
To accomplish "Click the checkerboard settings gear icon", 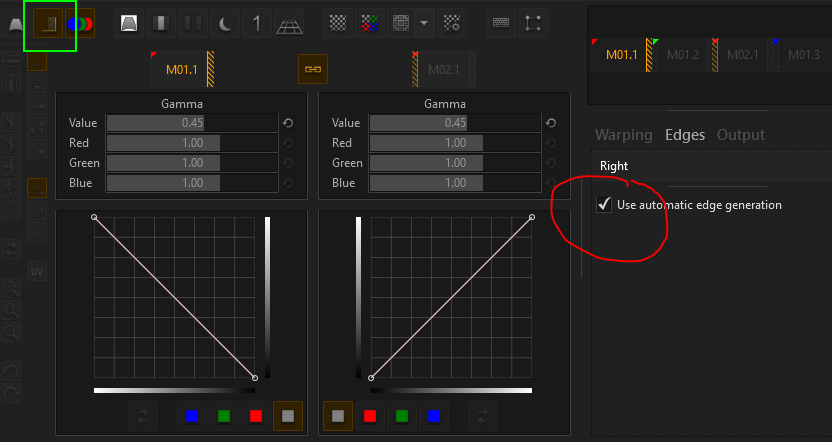I will (452, 24).
